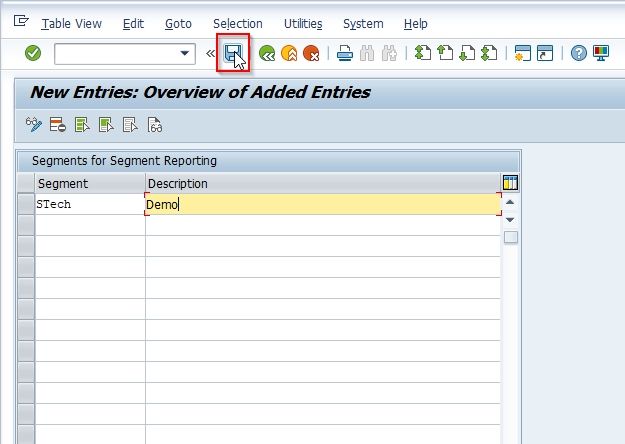The height and width of the screenshot is (444, 625).
Task: Open Help question mark icon
Action: point(578,53)
